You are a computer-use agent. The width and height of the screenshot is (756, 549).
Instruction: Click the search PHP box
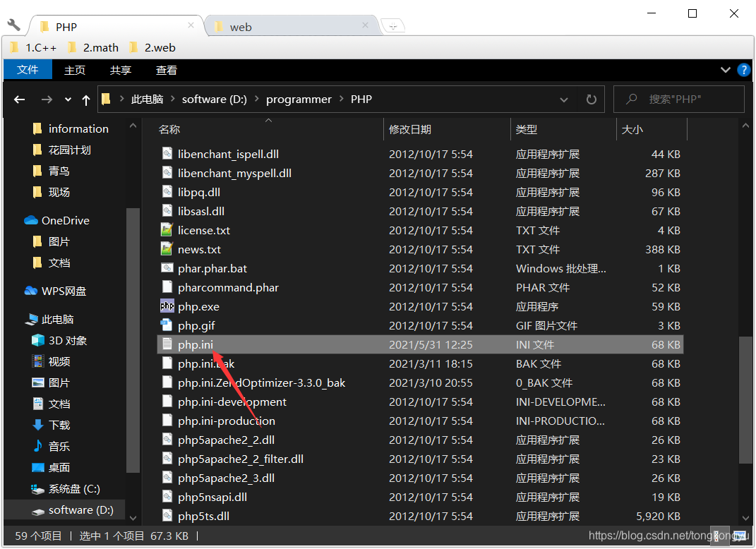pos(678,99)
